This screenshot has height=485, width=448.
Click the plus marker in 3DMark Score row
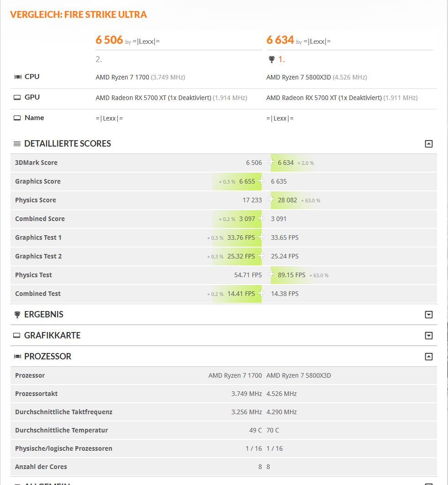(271, 162)
